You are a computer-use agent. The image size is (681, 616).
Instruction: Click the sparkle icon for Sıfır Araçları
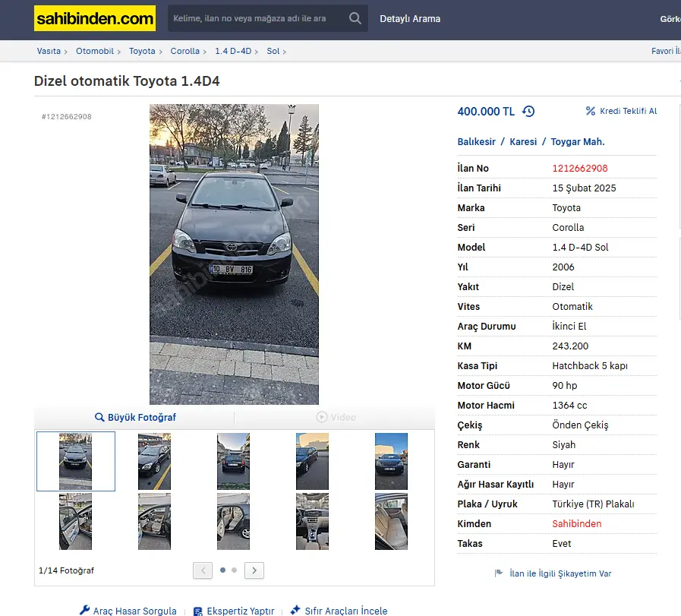(295, 610)
